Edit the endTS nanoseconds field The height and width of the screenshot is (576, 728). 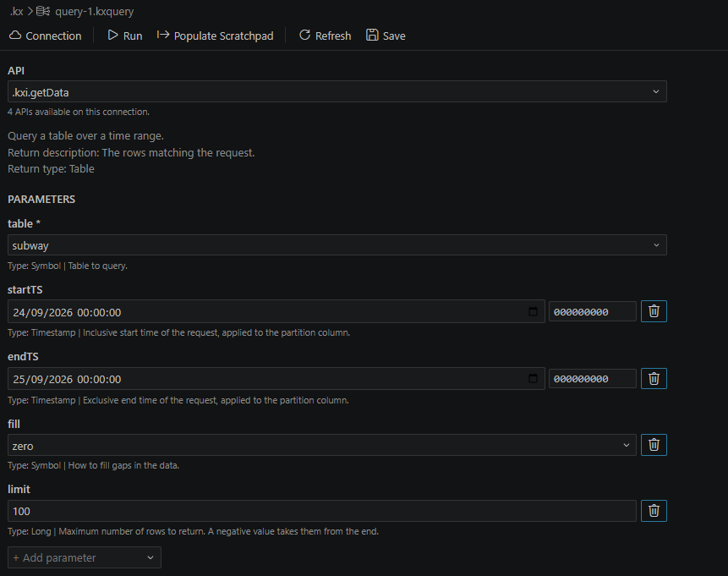[593, 379]
